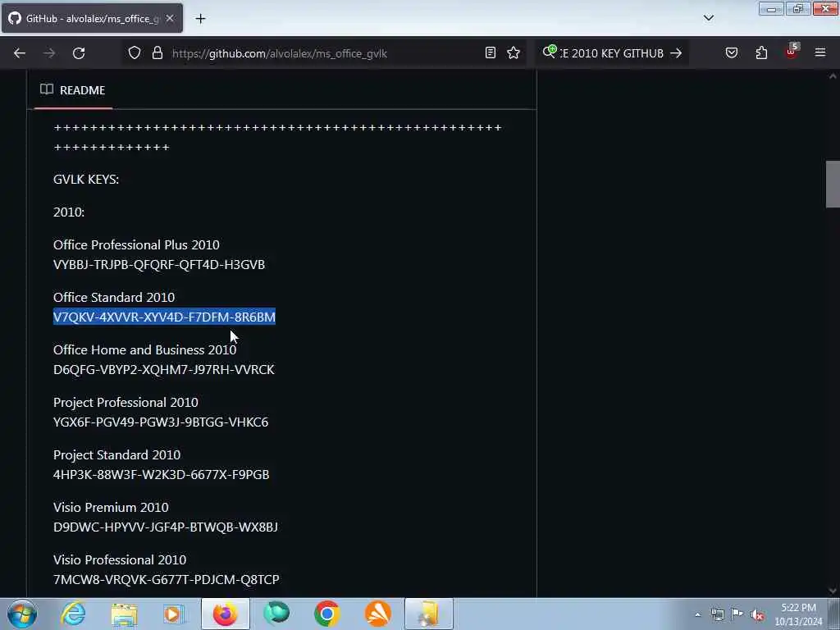The image size is (840, 630).
Task: Click the URL address field
Action: click(324, 53)
